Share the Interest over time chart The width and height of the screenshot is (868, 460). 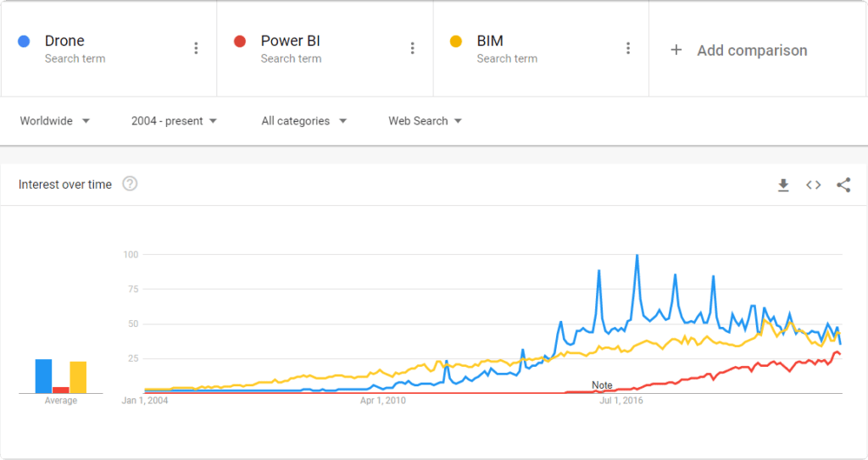pos(843,185)
